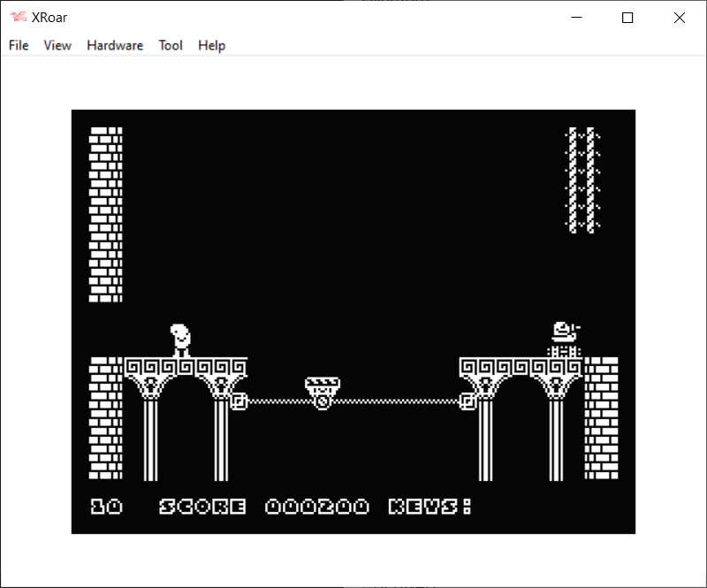
Task: Click the player character sprite
Action: tap(180, 340)
